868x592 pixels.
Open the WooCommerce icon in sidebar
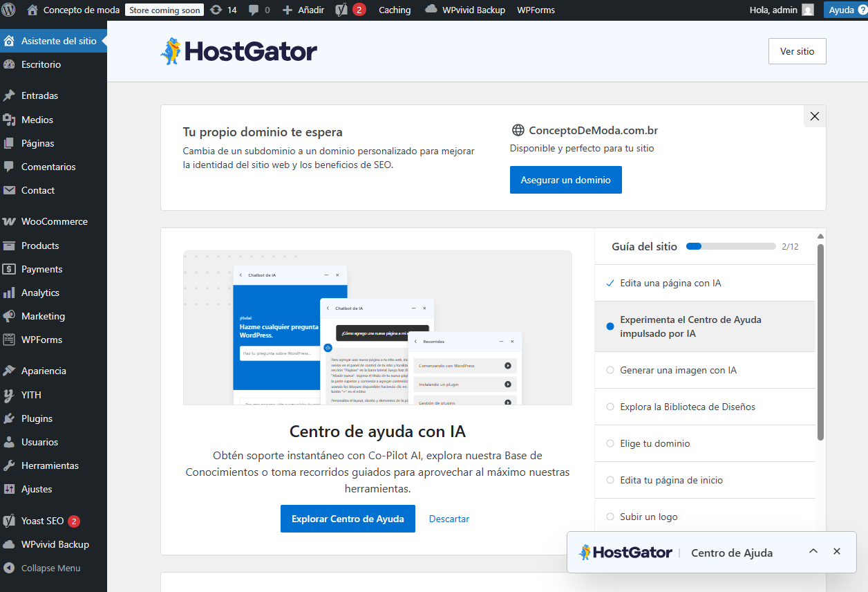[9, 221]
